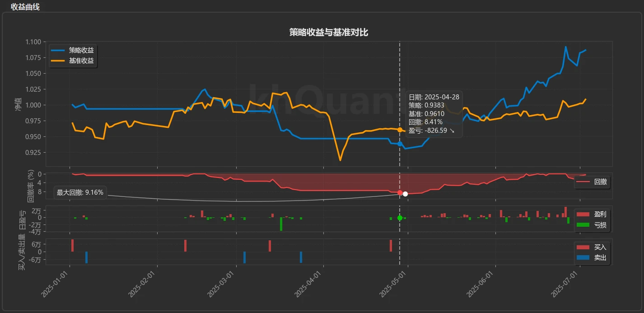Click the white max drawdown point
This screenshot has width=644, height=313.
(x=405, y=194)
